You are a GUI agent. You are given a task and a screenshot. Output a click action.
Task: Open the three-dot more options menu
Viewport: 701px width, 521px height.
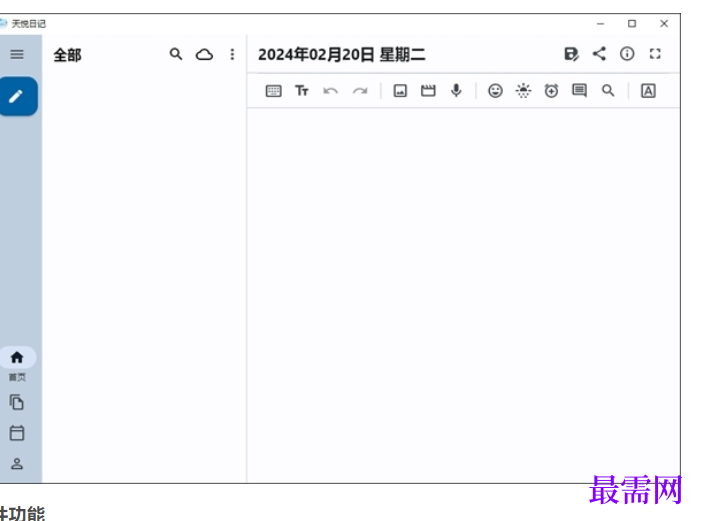[x=232, y=55]
